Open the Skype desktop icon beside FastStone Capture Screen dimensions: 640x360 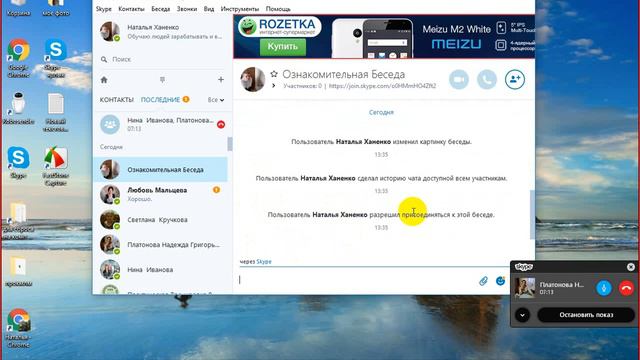18,162
